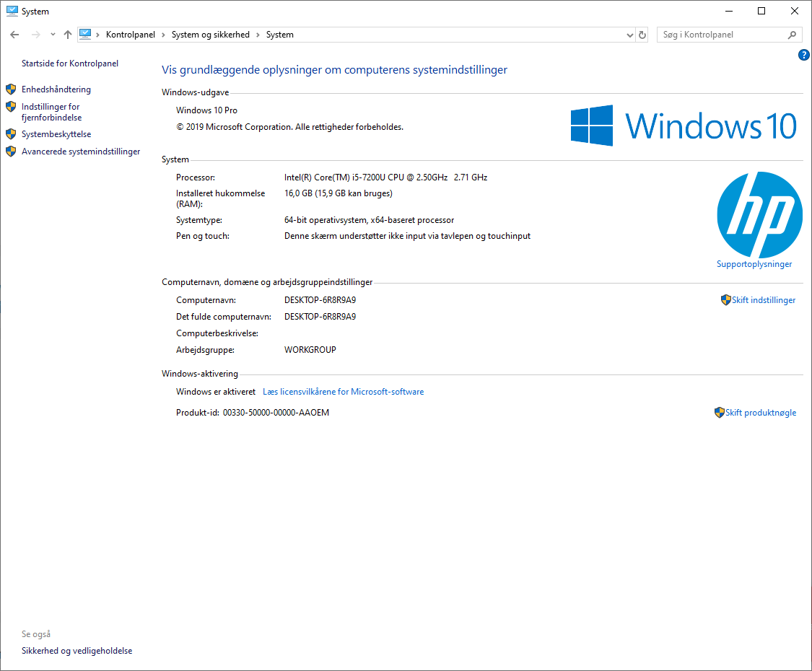This screenshot has width=812, height=671.
Task: Expand the recent locations chevron beside navigation arrows
Action: pos(52,34)
